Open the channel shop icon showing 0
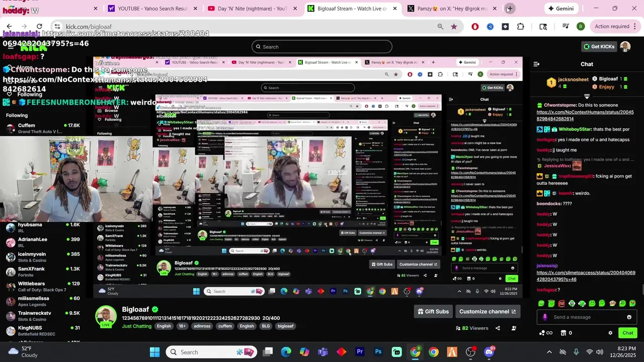 [567, 333]
